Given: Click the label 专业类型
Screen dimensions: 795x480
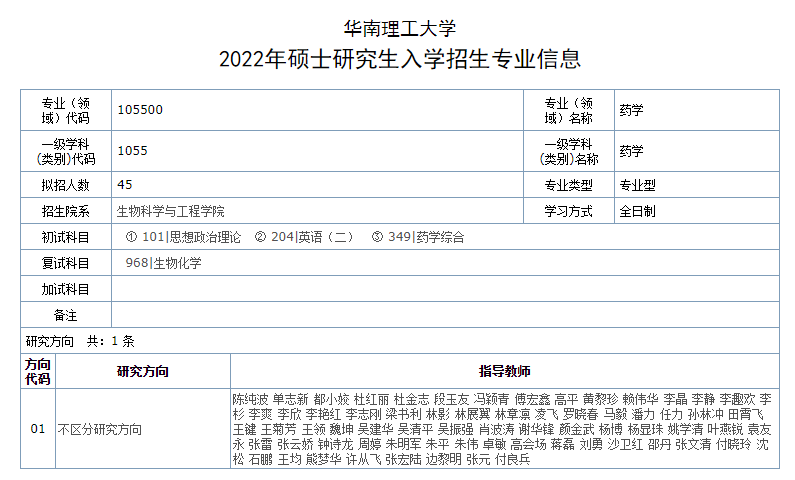Looking at the screenshot, I should (x=568, y=186).
